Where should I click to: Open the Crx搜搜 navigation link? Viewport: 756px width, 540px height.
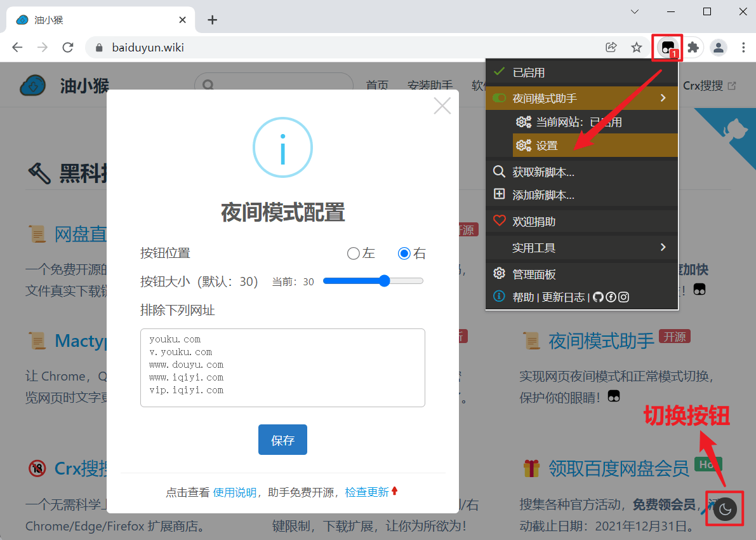703,86
